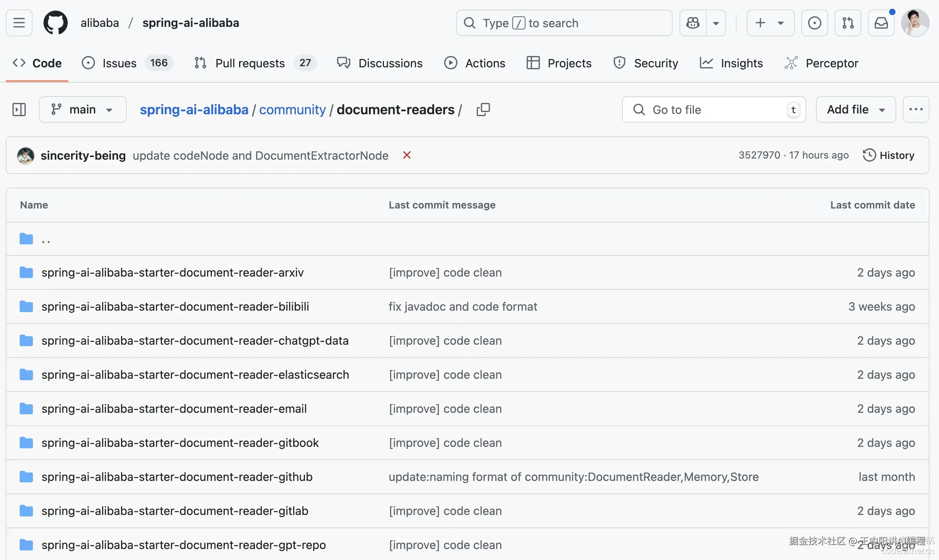Expand the Add file dropdown
The image size is (939, 560).
[856, 109]
